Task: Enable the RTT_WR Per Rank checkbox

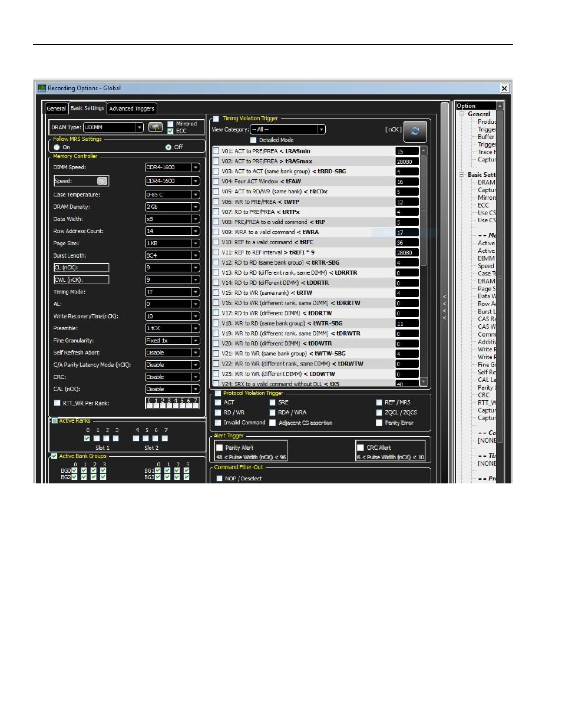Action: pyautogui.click(x=57, y=403)
